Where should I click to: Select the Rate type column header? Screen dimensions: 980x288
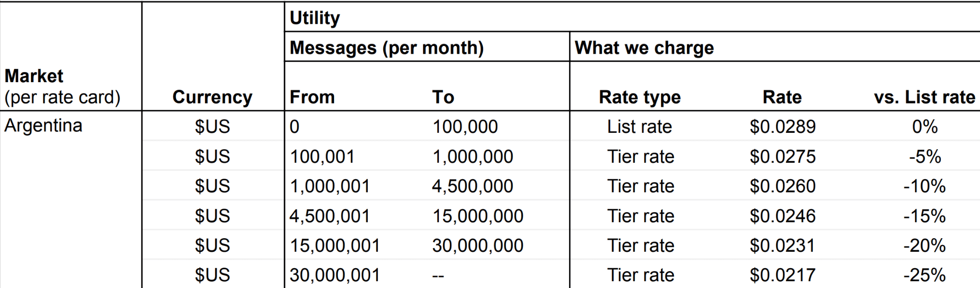[640, 97]
